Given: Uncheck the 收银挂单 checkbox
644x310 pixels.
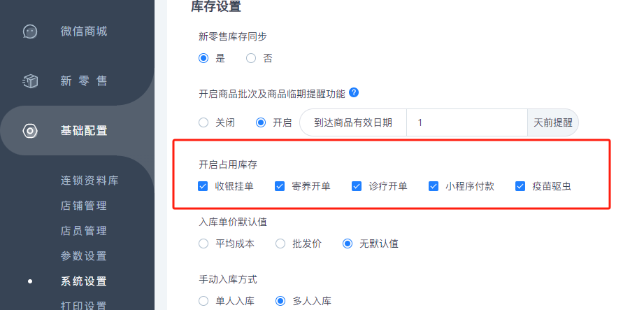Looking at the screenshot, I should [203, 186].
